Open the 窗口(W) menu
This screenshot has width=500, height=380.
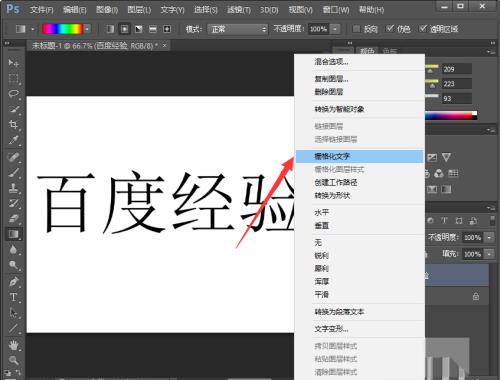tap(336, 10)
